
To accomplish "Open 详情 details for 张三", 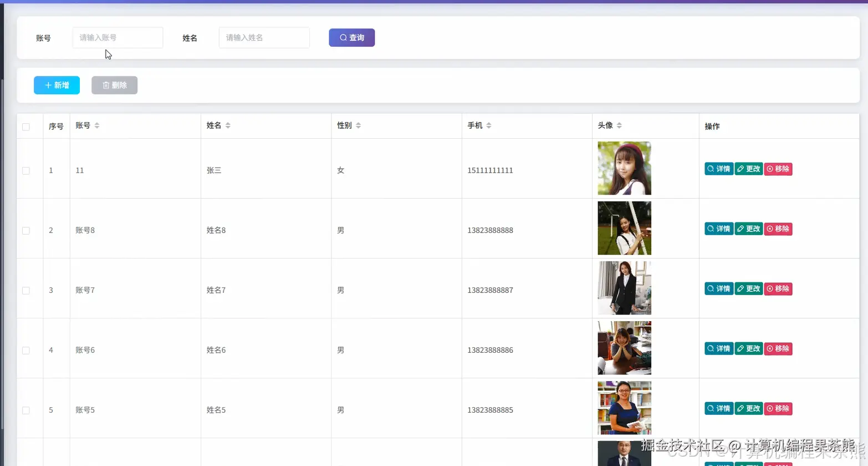I will point(719,169).
